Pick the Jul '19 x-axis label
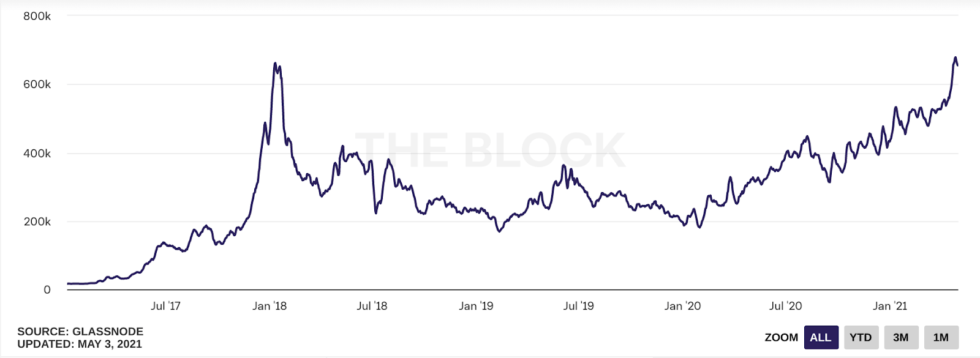The height and width of the screenshot is (358, 980). (578, 306)
